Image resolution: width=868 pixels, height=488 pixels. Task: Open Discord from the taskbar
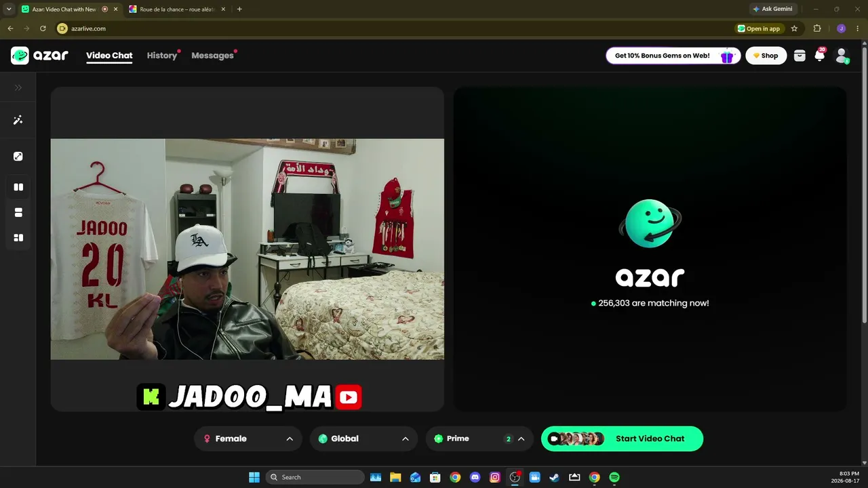click(x=475, y=477)
